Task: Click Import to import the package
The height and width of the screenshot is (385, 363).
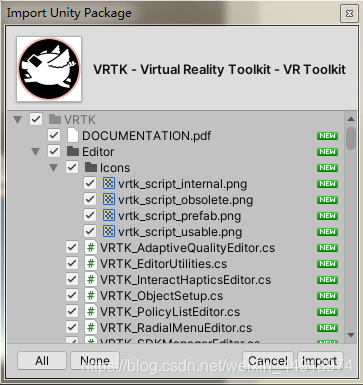Action: (320, 360)
